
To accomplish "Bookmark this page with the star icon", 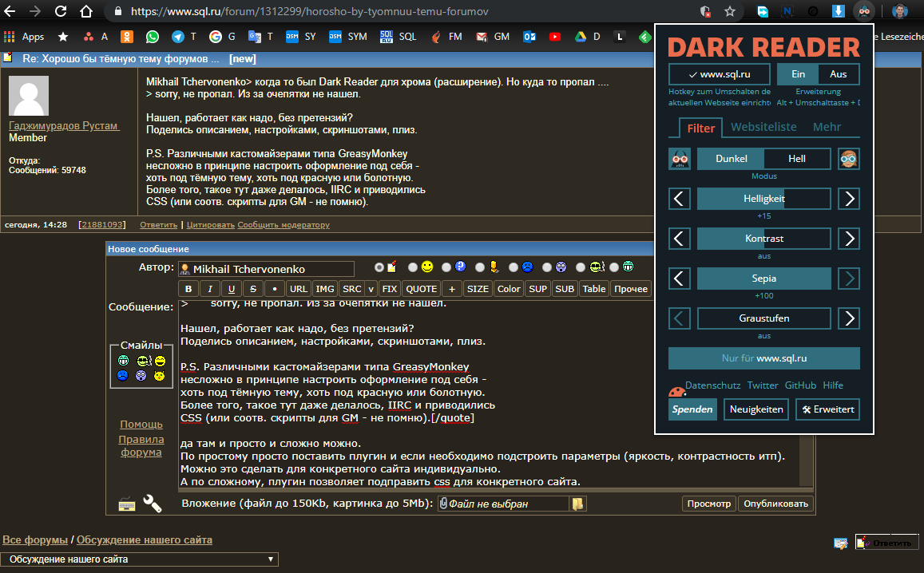I will 729,12.
